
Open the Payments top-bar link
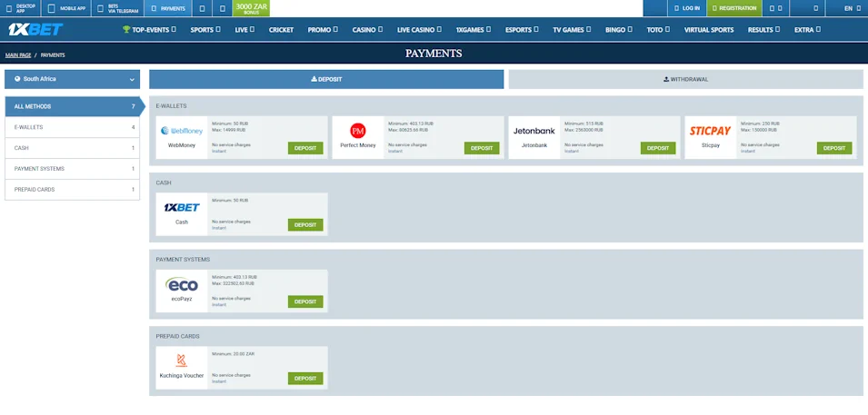point(168,8)
